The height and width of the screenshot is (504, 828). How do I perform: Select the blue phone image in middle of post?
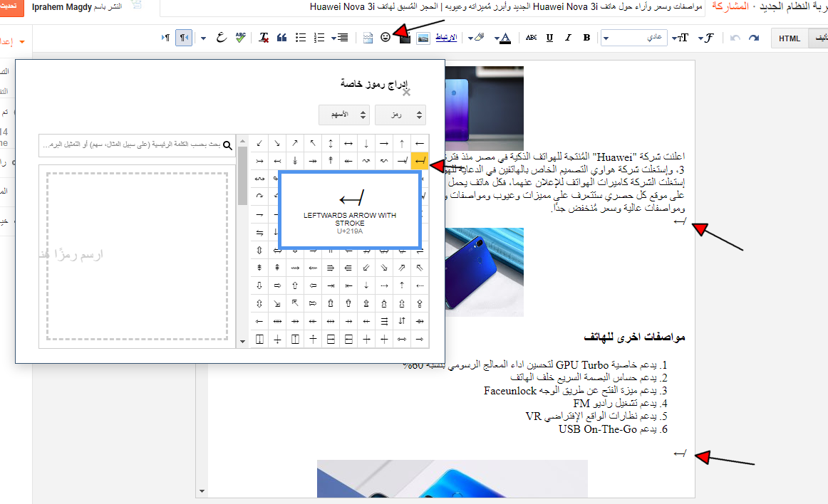485,272
